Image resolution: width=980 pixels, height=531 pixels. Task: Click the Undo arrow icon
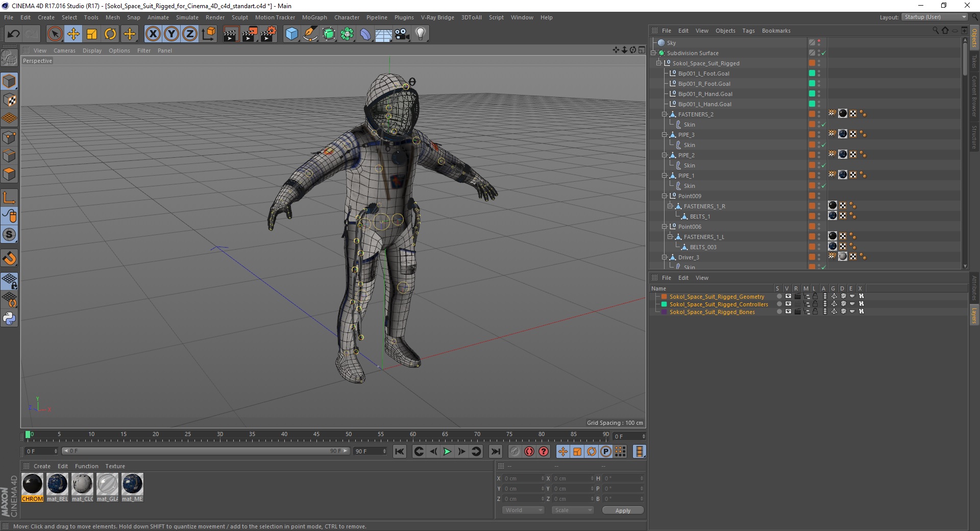[x=13, y=34]
